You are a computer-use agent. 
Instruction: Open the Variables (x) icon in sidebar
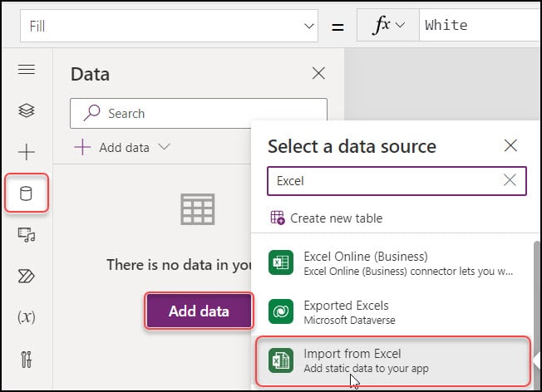[x=27, y=317]
